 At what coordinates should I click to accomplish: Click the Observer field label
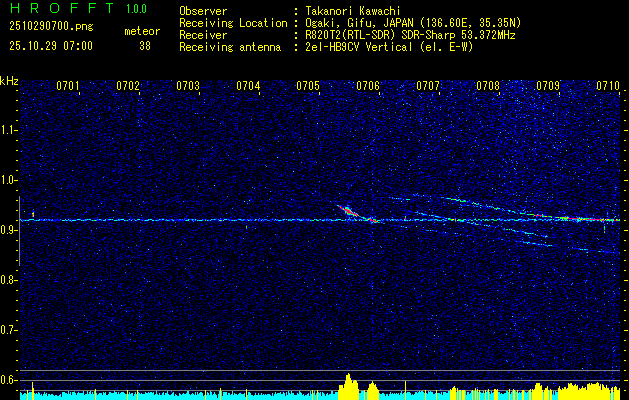point(203,11)
